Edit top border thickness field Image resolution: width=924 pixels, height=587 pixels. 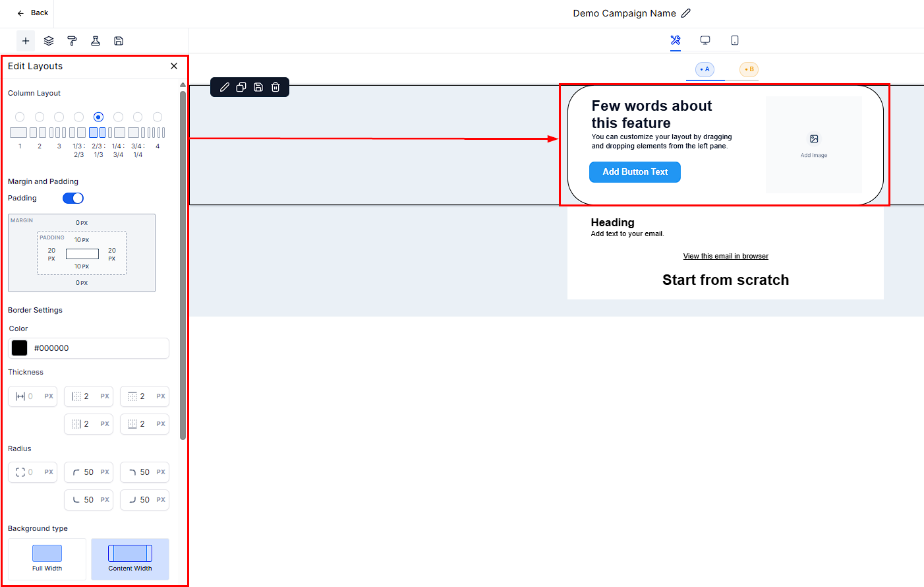pos(145,396)
